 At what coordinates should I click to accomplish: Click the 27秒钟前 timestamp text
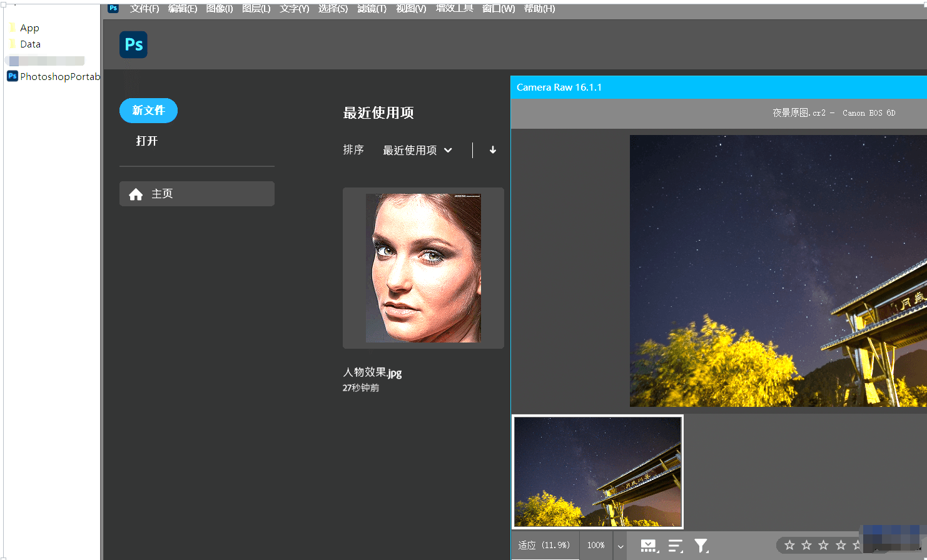pyautogui.click(x=361, y=388)
